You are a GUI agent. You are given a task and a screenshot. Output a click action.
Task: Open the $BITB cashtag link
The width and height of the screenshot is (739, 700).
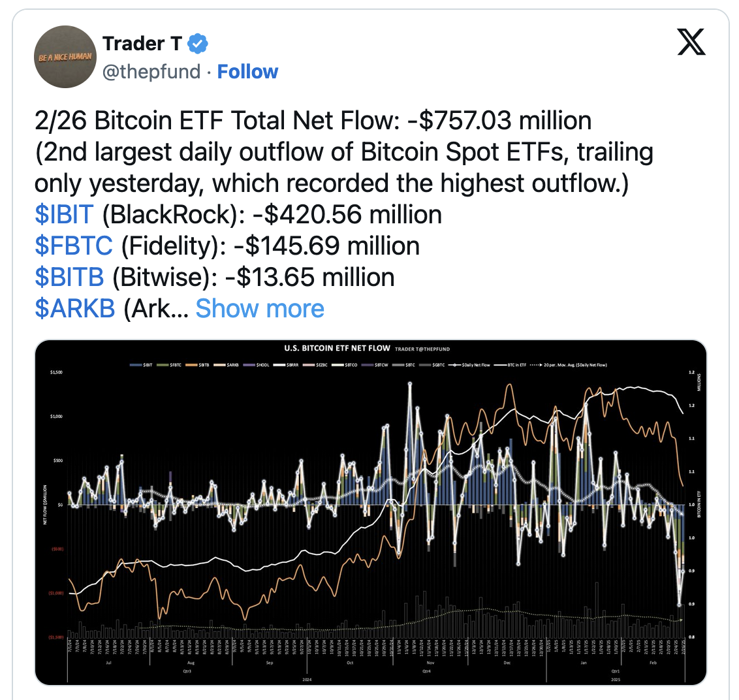click(69, 277)
